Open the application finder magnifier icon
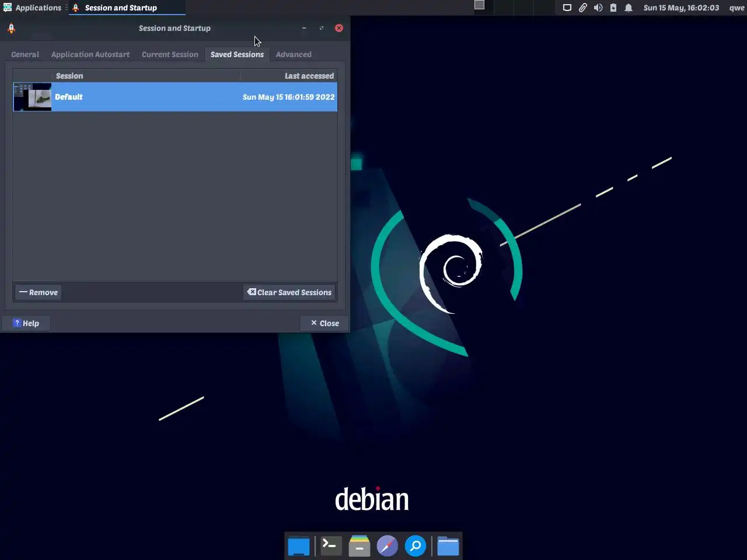 416,546
